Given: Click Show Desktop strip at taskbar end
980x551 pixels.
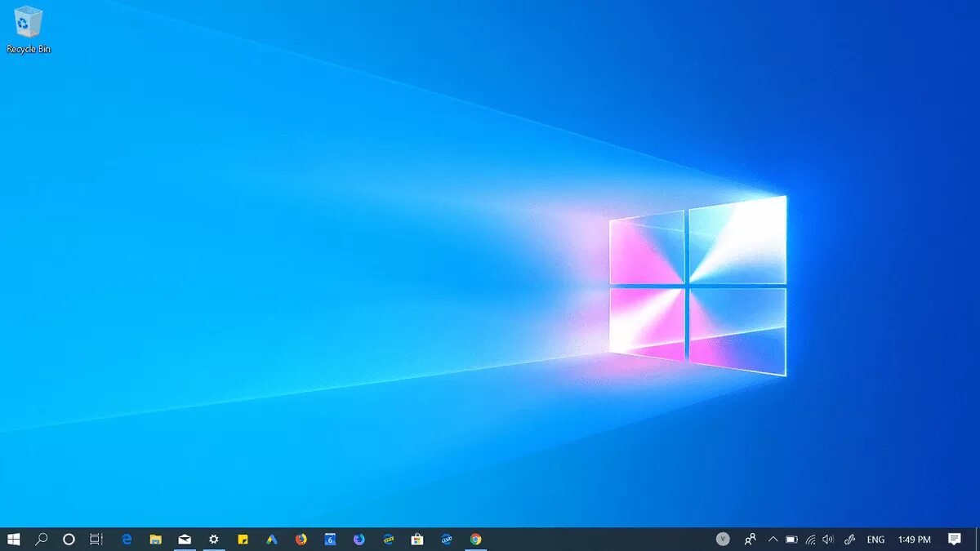Looking at the screenshot, I should coord(978,539).
